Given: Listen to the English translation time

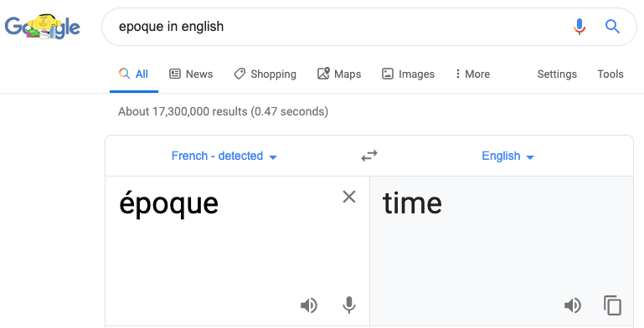Looking at the screenshot, I should 573,305.
